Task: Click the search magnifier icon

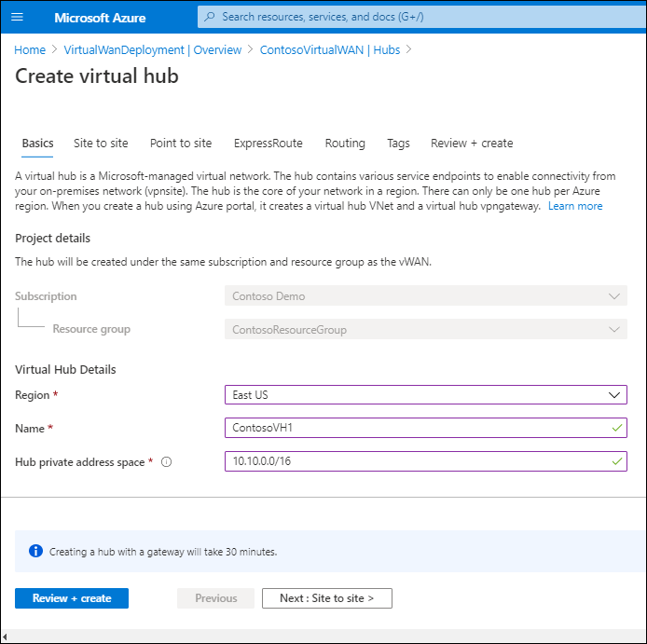Action: 210,17
